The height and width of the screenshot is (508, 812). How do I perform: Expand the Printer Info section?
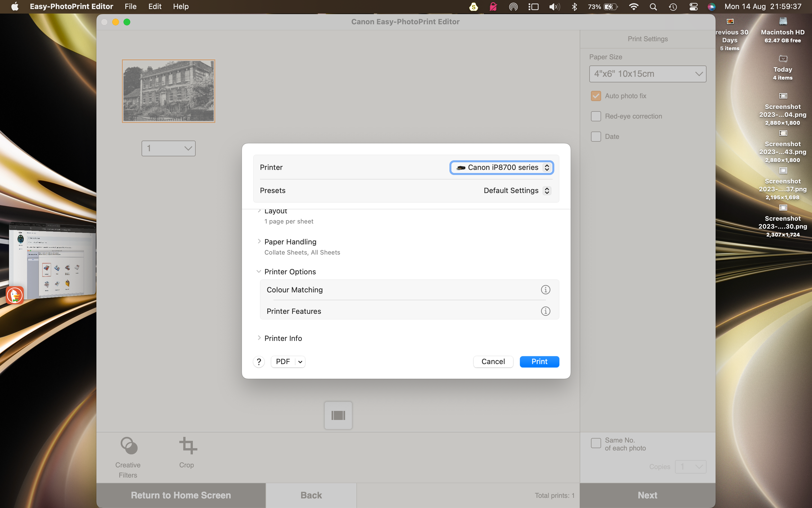[x=259, y=338]
